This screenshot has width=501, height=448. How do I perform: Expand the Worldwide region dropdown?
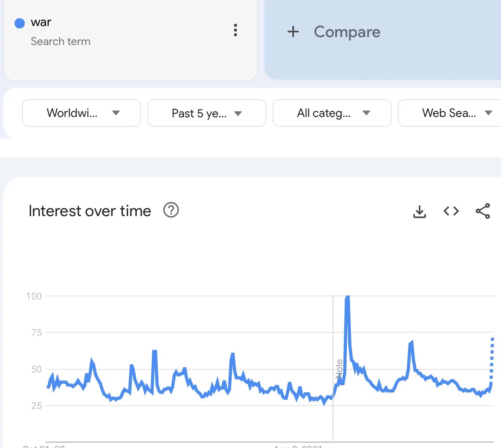(x=81, y=113)
